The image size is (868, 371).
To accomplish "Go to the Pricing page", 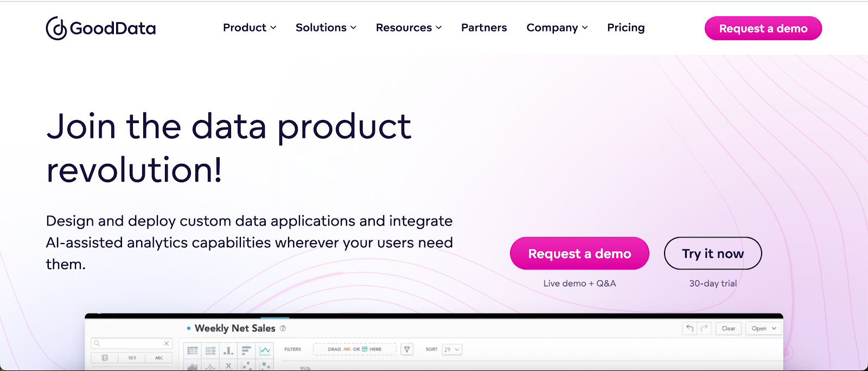I will 626,28.
